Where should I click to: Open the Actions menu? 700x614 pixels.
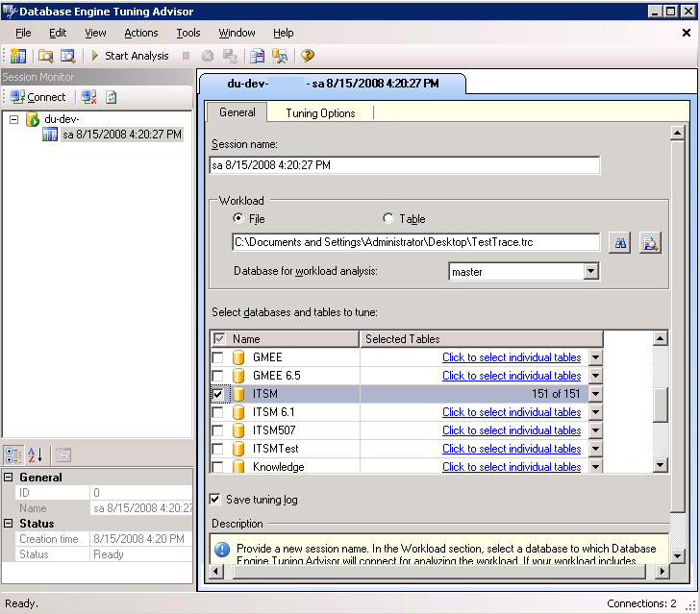141,33
